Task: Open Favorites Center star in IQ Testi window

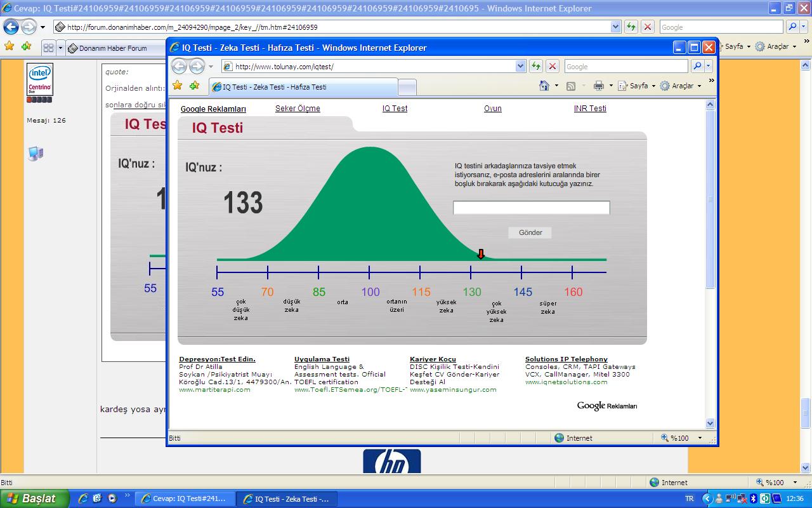Action: (178, 86)
